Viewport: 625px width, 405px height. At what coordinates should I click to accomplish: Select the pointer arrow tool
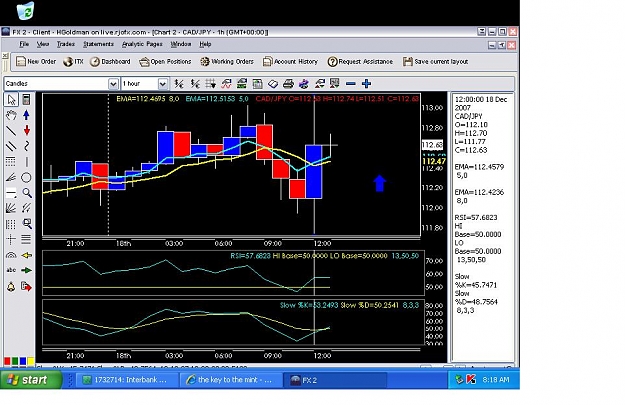(11, 100)
